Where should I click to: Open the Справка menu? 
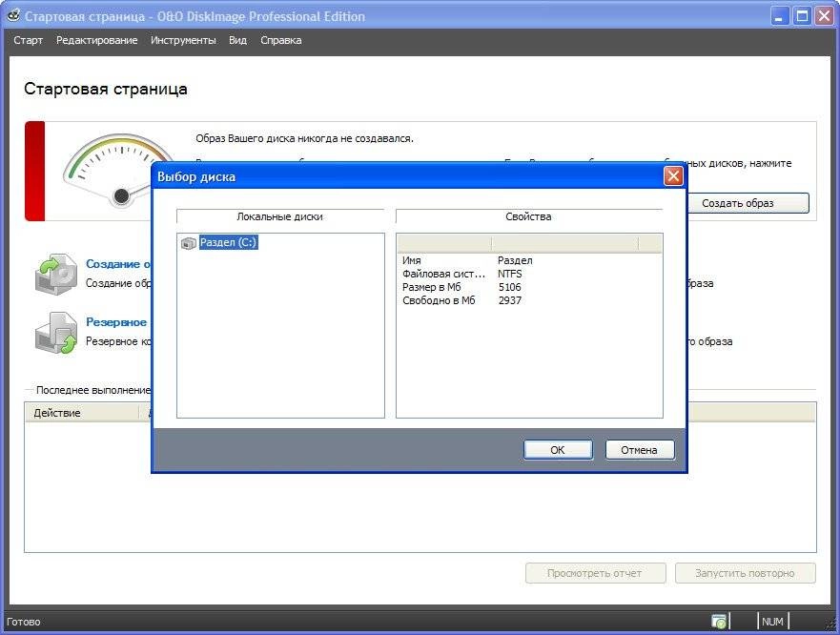pos(281,40)
